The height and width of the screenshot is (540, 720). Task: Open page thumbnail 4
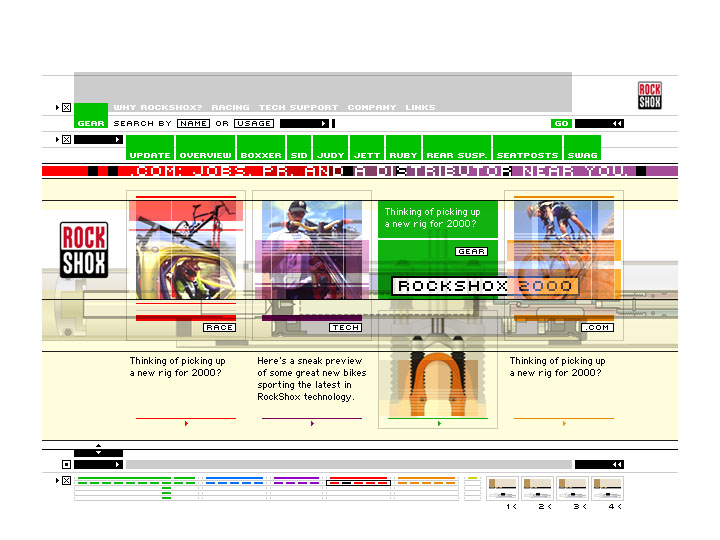tap(608, 489)
